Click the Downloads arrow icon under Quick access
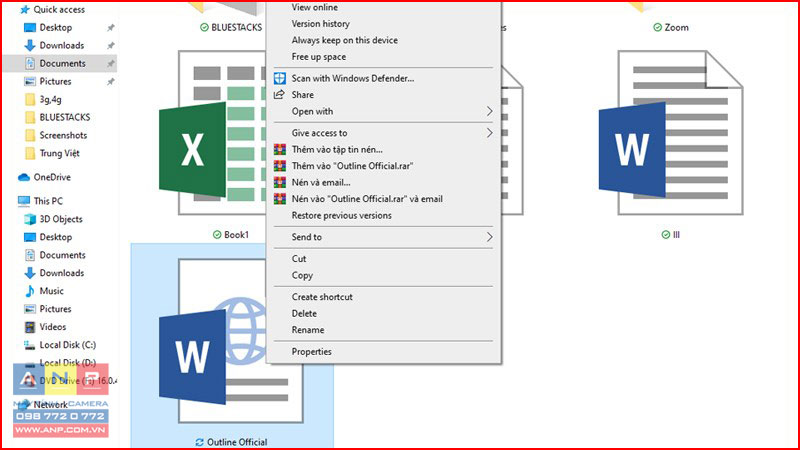 (30, 45)
